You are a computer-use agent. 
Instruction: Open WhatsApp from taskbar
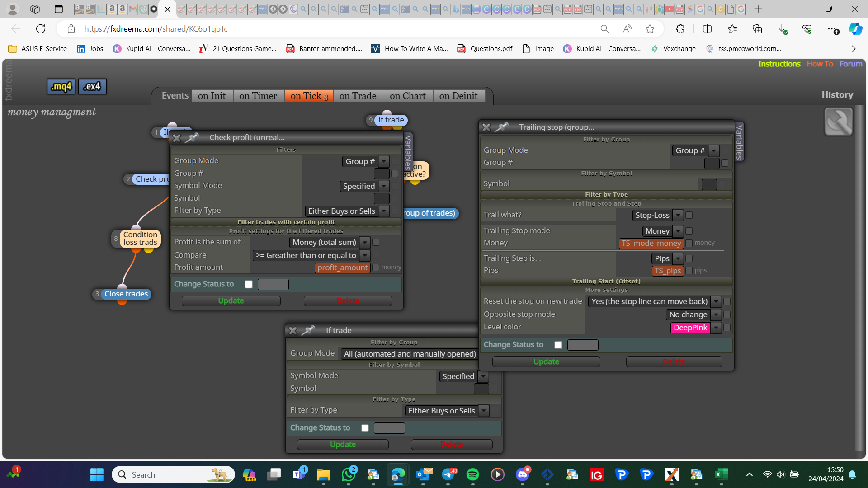[349, 474]
